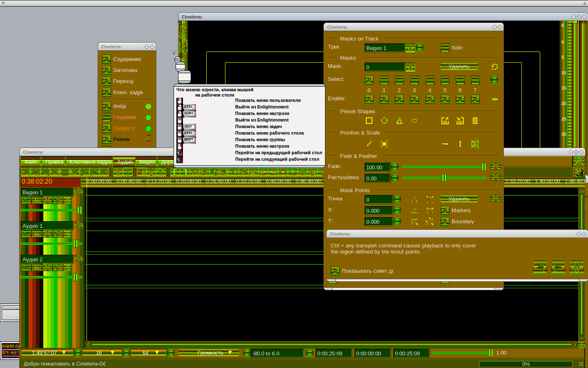Open the Трек dropdown showing Видео 1
The height and width of the screenshot is (368, 588).
pos(410,48)
